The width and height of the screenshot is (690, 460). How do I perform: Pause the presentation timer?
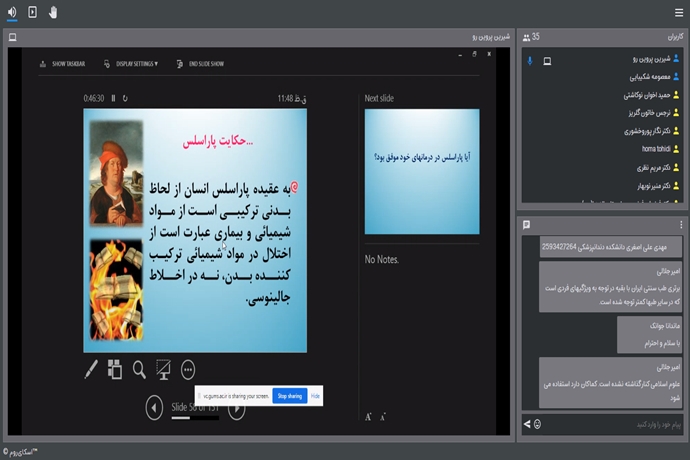pos(113,99)
